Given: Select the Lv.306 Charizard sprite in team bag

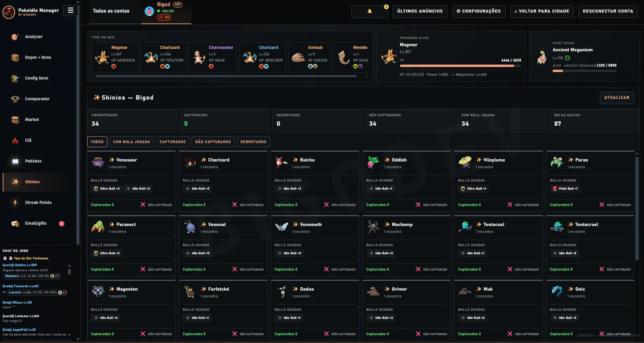Looking at the screenshot, I should [x=151, y=58].
